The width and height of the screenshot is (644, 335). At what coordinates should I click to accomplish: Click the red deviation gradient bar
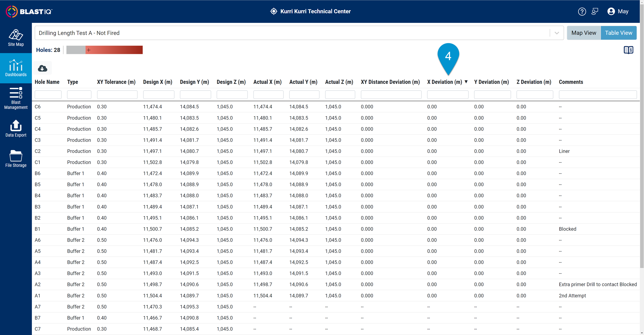tap(114, 50)
